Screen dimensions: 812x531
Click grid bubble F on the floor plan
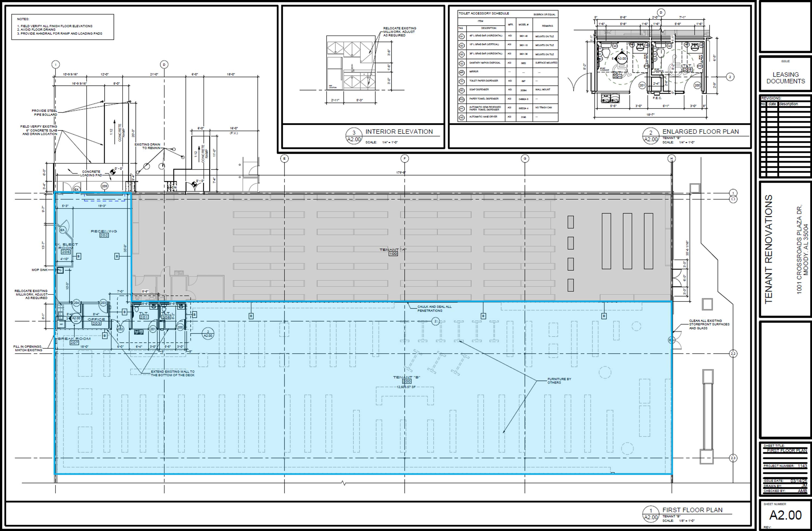pyautogui.click(x=404, y=159)
